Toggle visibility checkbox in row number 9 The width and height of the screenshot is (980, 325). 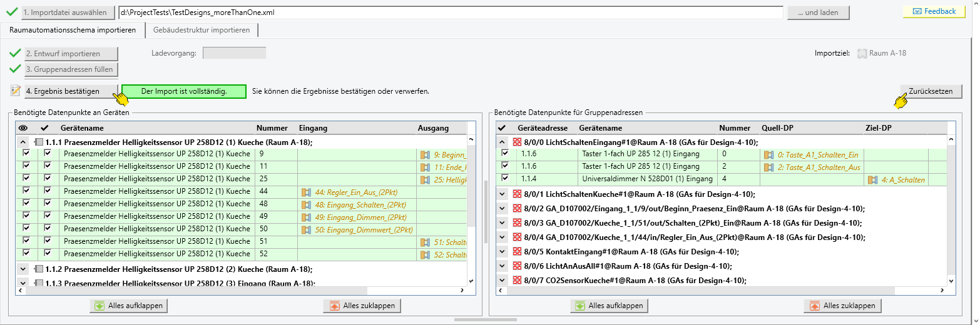click(26, 153)
